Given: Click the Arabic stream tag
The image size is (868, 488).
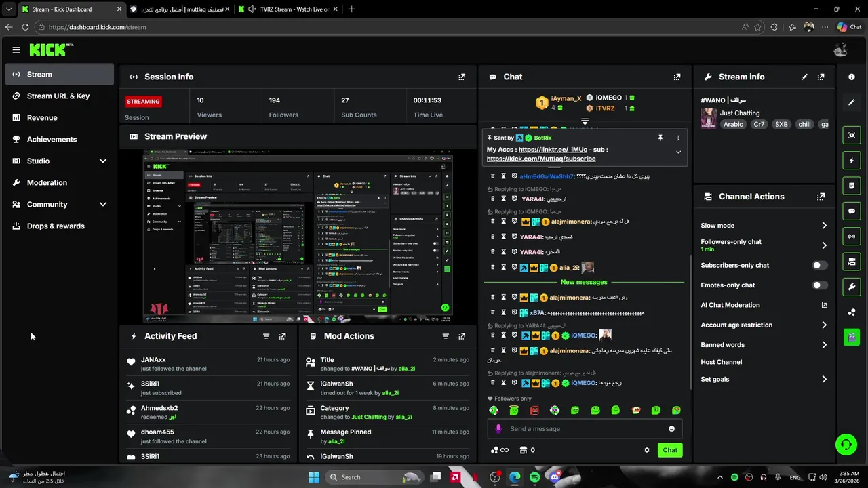Looking at the screenshot, I should [x=733, y=125].
